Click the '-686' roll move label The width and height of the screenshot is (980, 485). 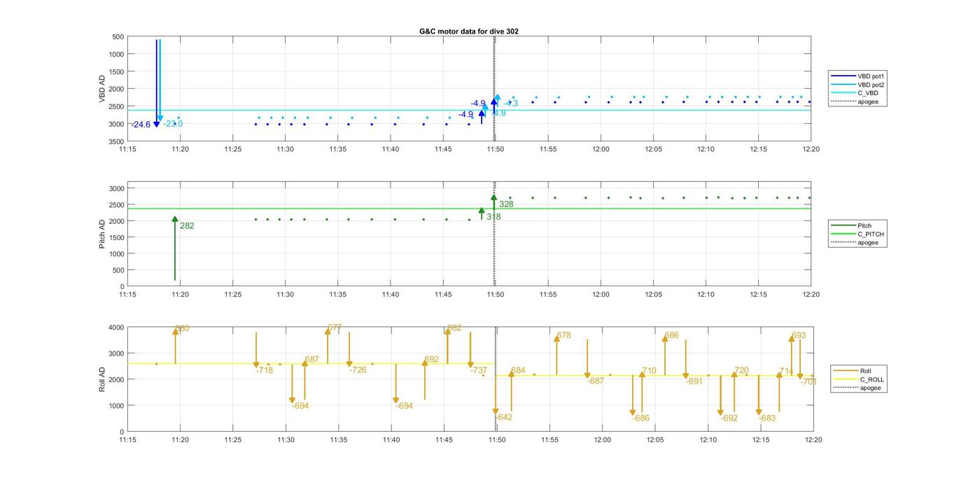point(640,419)
